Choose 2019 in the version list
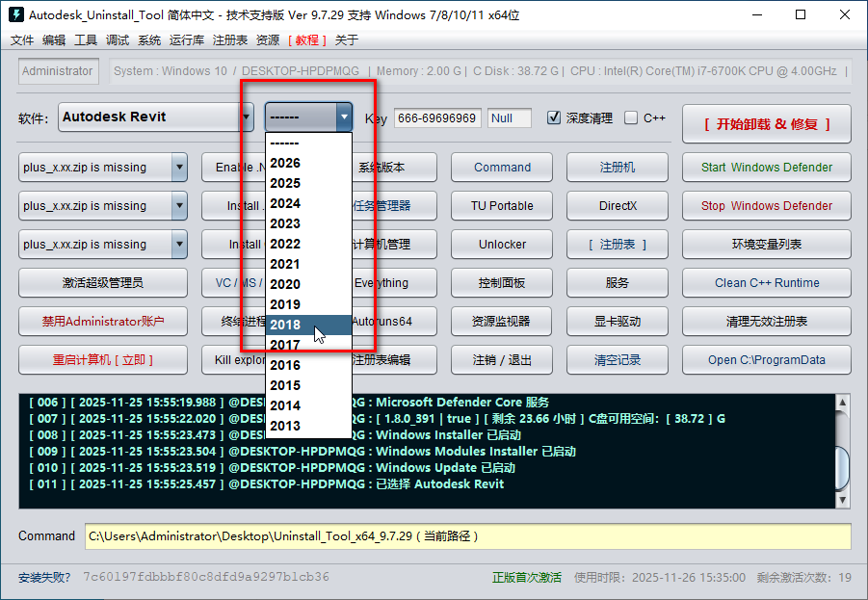This screenshot has height=600, width=868. [308, 304]
